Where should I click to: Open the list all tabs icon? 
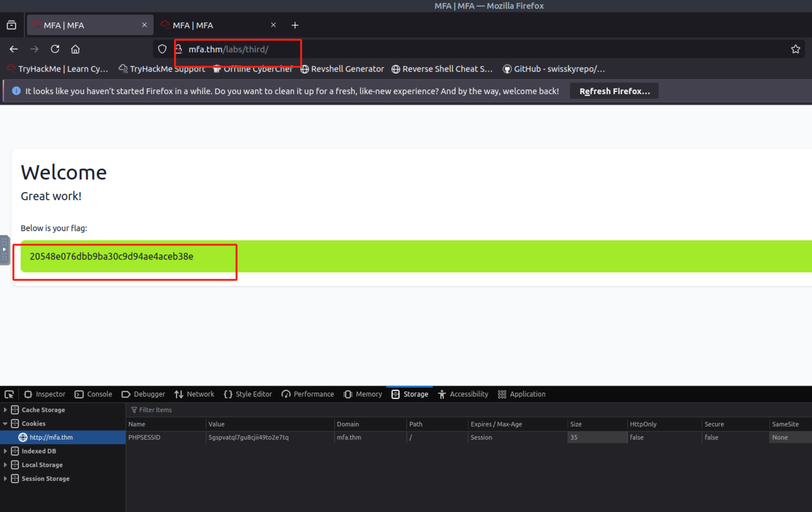coord(11,25)
